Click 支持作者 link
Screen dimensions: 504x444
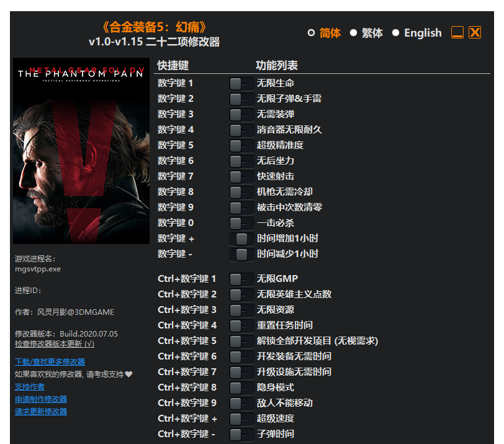click(x=30, y=387)
